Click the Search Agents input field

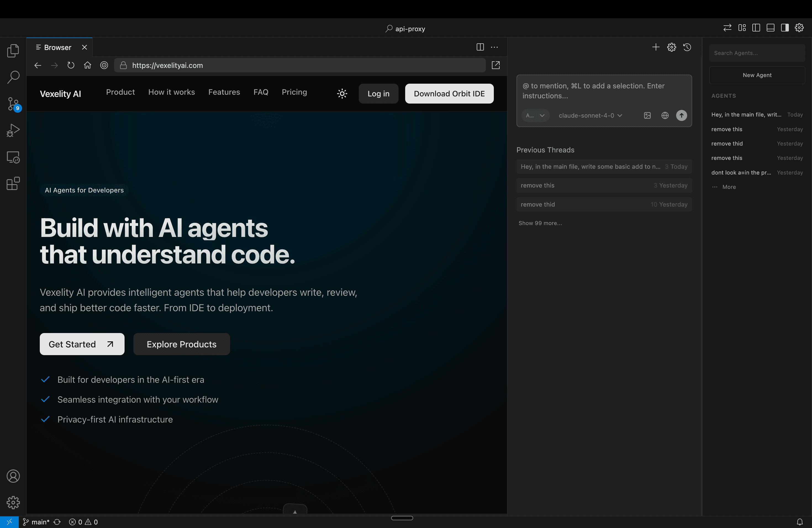click(x=757, y=53)
